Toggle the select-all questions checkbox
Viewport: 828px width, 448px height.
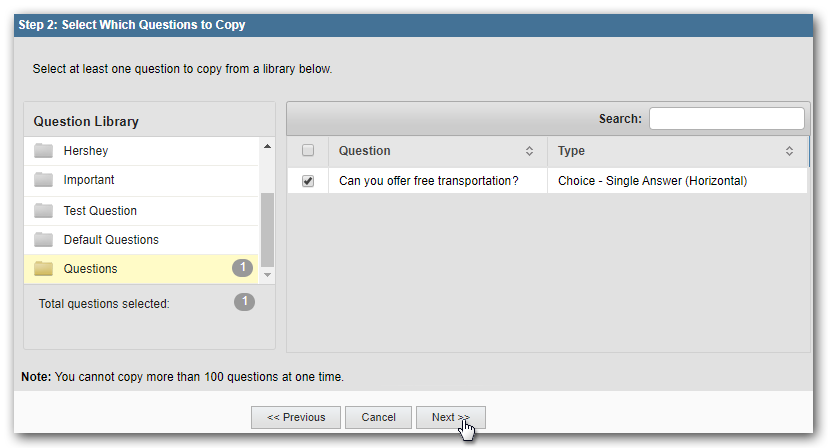[308, 151]
